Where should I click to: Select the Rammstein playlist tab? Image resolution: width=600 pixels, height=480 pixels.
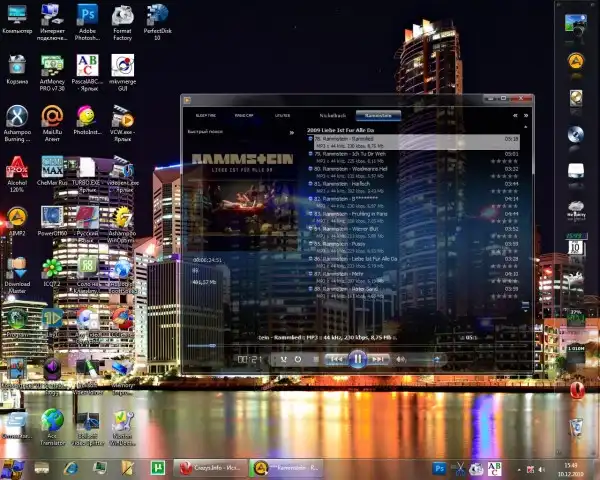378,116
